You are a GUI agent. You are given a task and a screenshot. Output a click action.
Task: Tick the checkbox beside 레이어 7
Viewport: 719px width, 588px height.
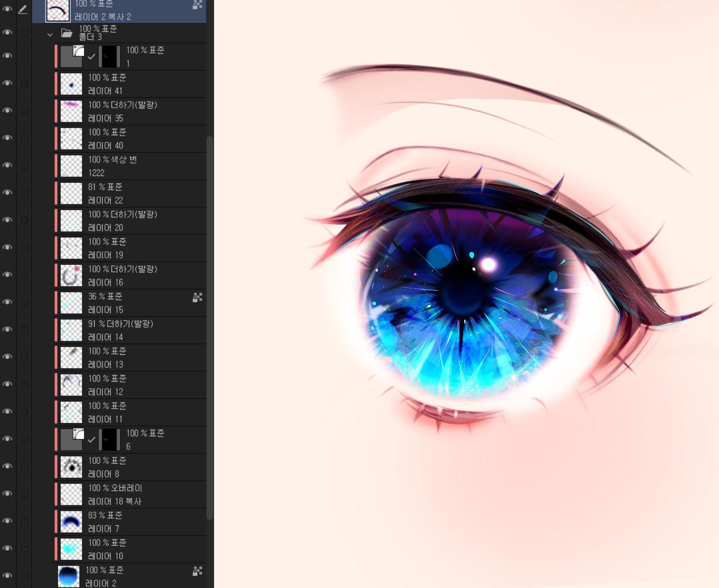(x=24, y=521)
